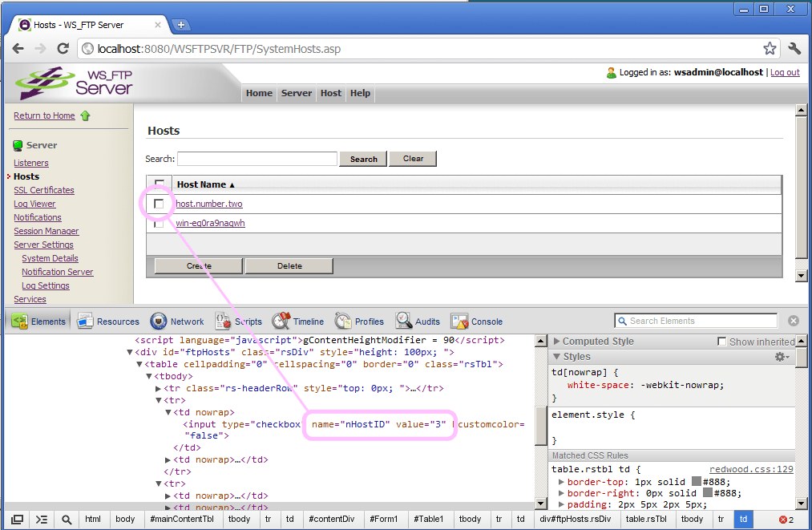
Task: Open the win-eq0ra9nagwh host link
Action: (x=210, y=223)
